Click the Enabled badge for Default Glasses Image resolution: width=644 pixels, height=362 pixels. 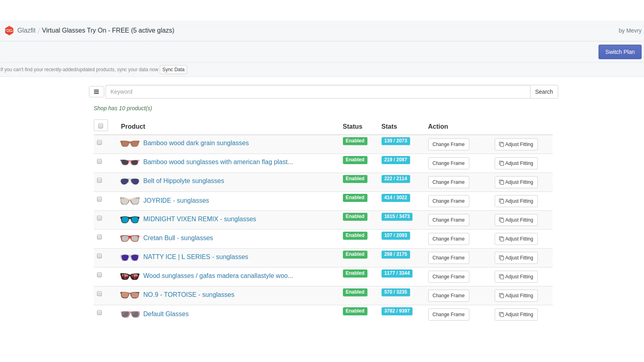coord(355,311)
